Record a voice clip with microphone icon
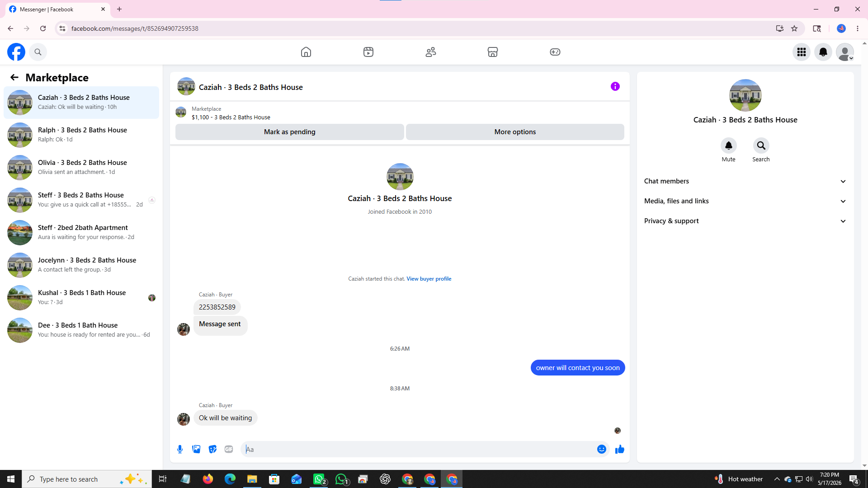868x488 pixels. (180, 449)
